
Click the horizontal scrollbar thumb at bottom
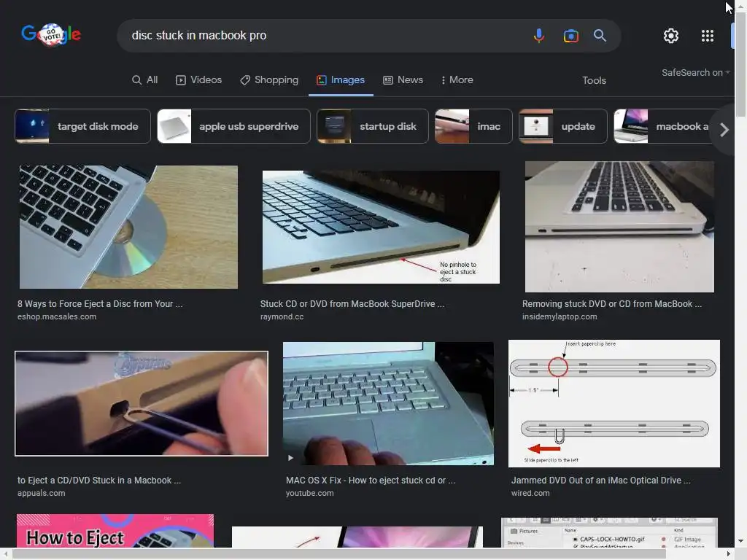(x=338, y=554)
